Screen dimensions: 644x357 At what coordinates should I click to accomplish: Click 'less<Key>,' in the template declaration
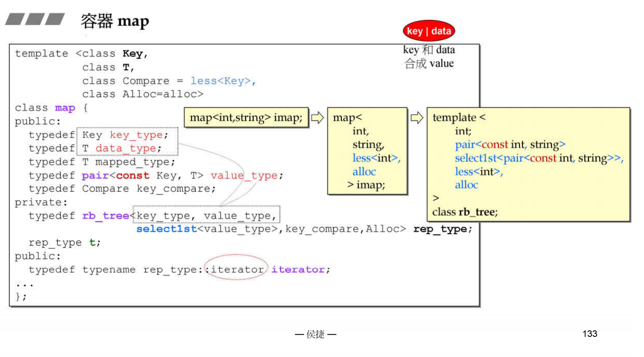coord(223,81)
